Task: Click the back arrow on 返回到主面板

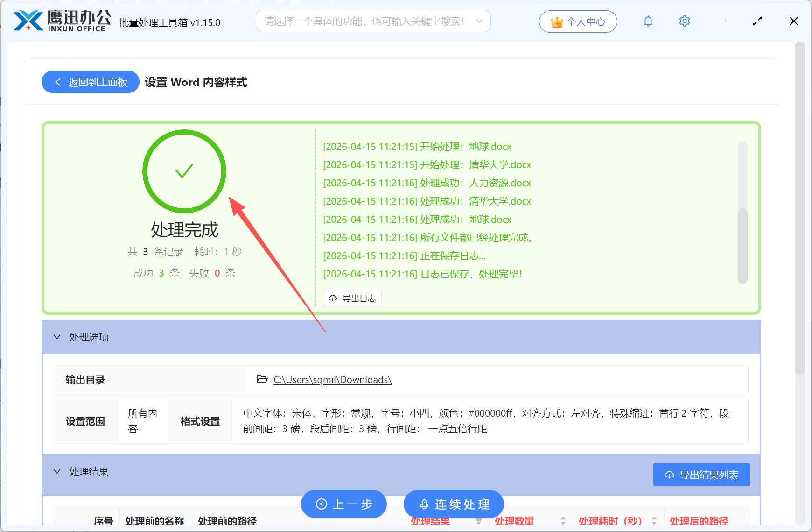Action: coord(57,82)
